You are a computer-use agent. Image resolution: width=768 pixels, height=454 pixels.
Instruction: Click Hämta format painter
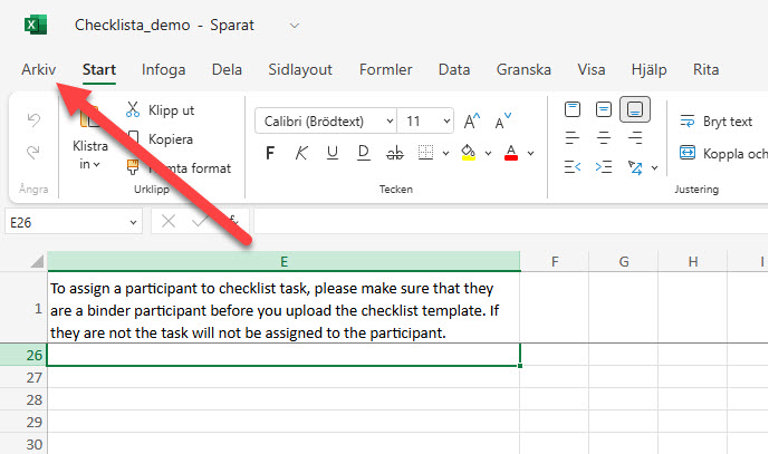[179, 168]
